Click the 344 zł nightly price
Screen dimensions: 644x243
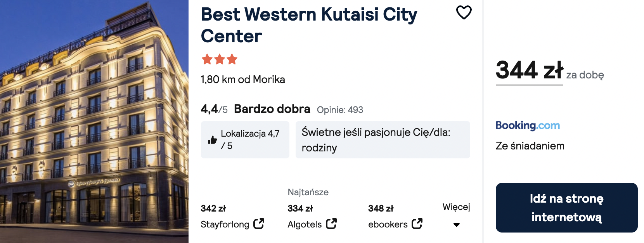point(529,70)
